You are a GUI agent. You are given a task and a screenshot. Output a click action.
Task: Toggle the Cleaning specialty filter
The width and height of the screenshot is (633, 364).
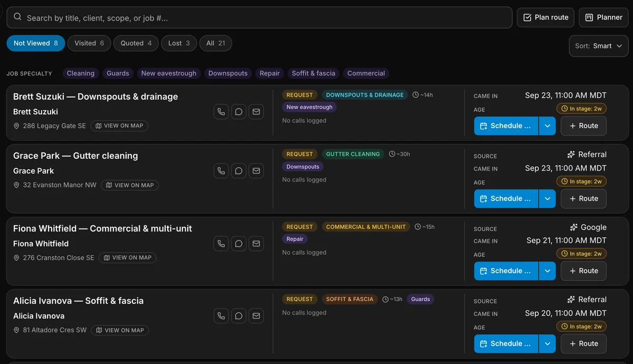[81, 73]
